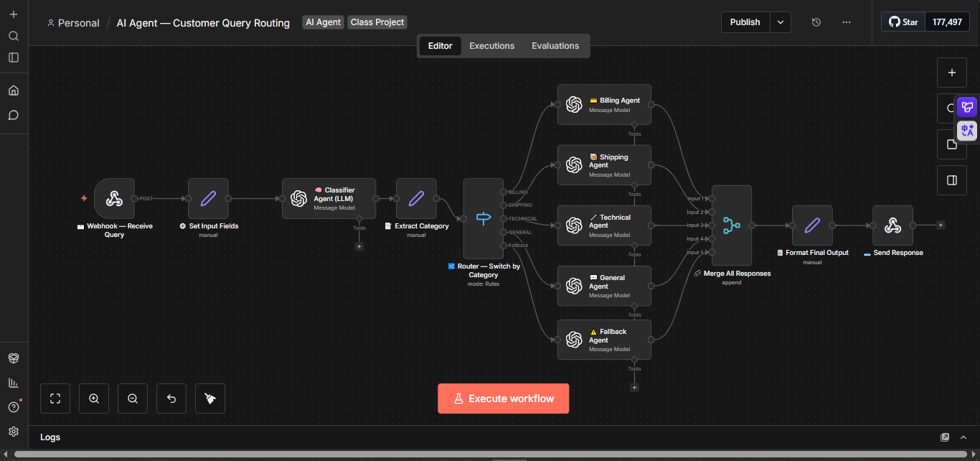This screenshot has width=980, height=461.
Task: Select the Merge All Responses node
Action: click(732, 225)
